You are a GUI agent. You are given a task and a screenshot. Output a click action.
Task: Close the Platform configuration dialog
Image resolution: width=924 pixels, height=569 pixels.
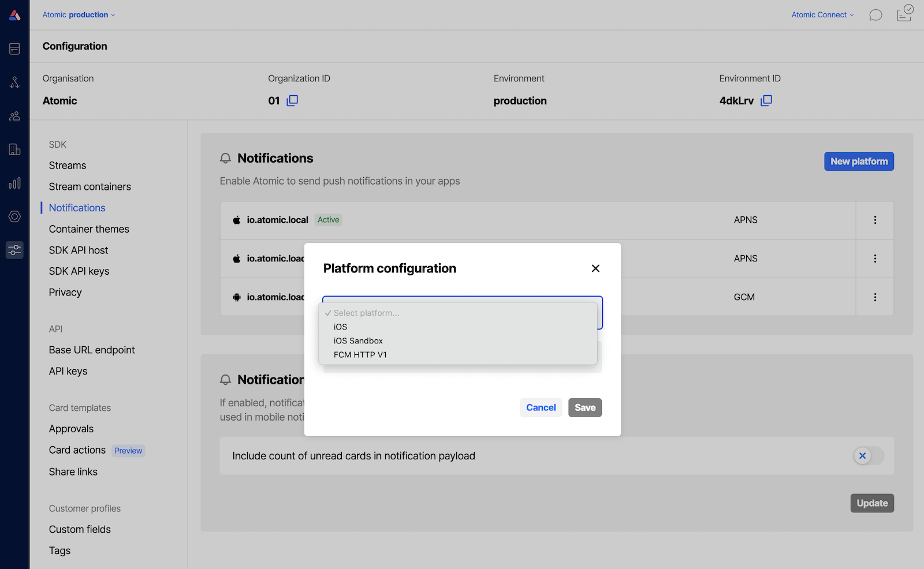(595, 268)
